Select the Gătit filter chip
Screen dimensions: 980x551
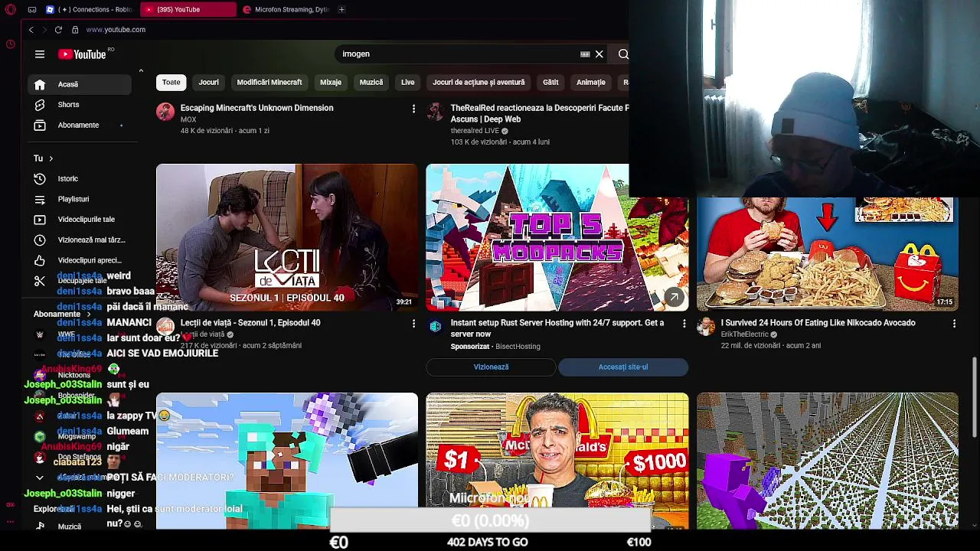click(x=550, y=82)
